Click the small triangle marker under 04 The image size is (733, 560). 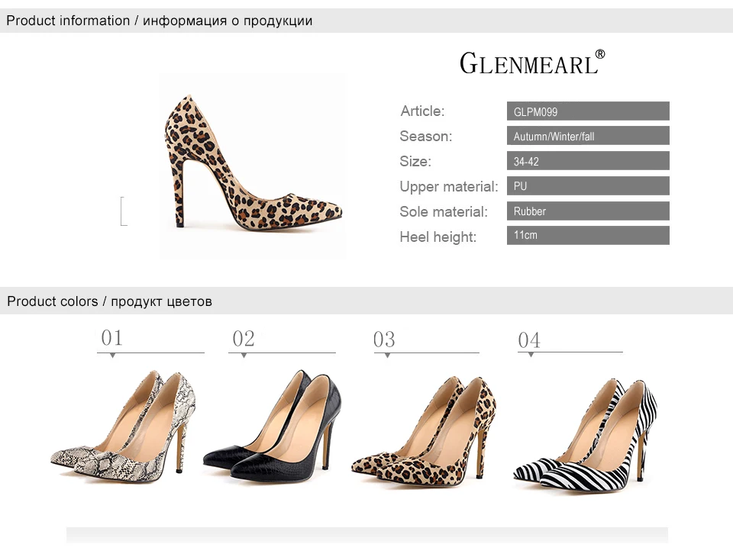click(x=531, y=355)
